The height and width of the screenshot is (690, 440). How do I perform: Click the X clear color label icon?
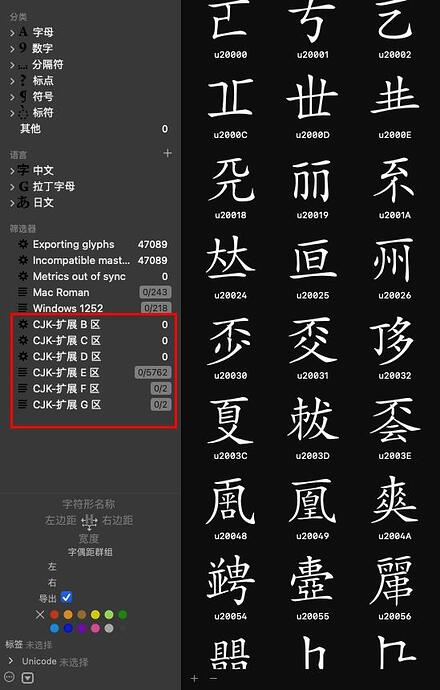40,614
